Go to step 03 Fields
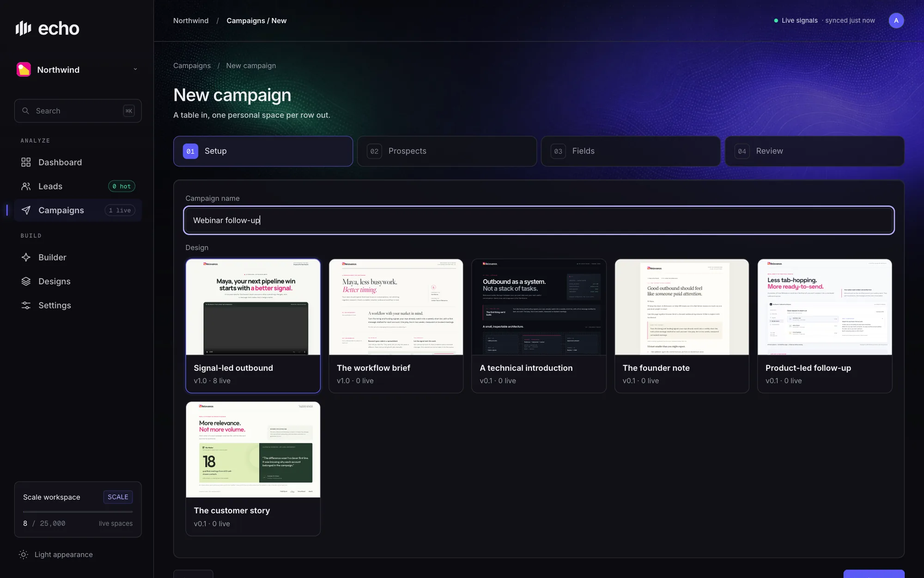 [x=631, y=151]
